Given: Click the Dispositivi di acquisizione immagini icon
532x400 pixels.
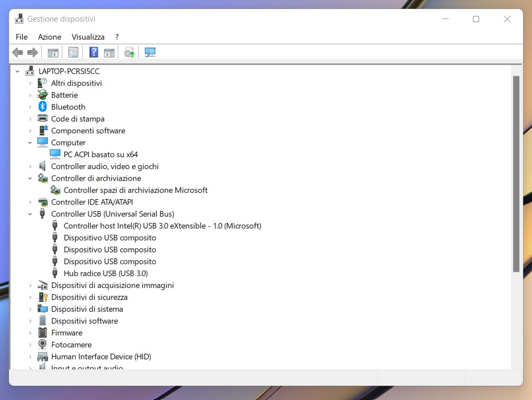Looking at the screenshot, I should 42,285.
